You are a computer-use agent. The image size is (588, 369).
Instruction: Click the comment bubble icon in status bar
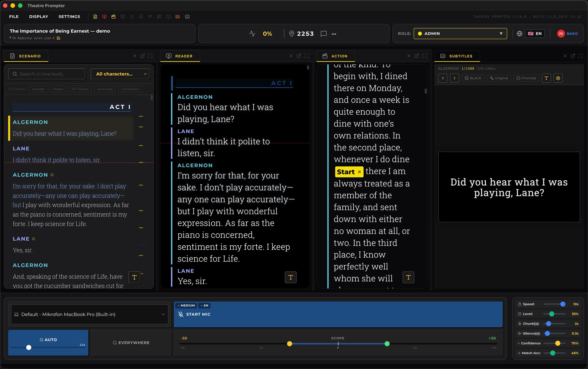pos(324,34)
